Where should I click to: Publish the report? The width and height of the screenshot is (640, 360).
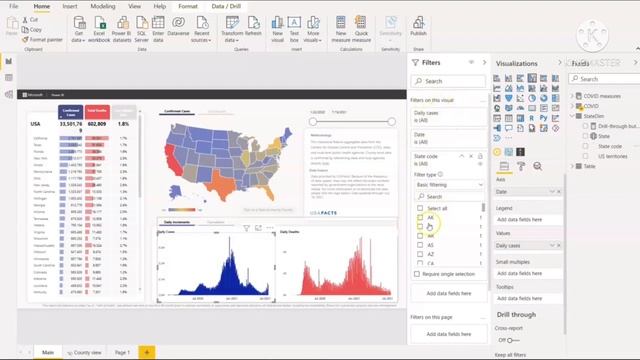(x=418, y=26)
